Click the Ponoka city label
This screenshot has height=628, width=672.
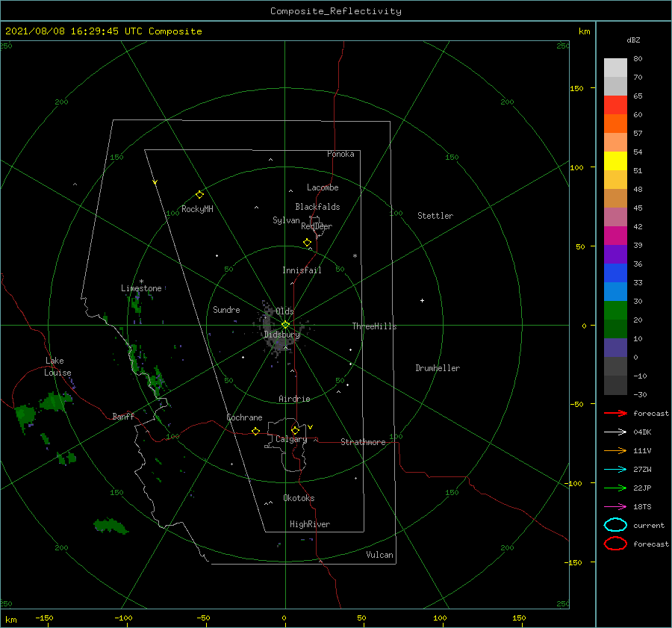pyautogui.click(x=340, y=154)
